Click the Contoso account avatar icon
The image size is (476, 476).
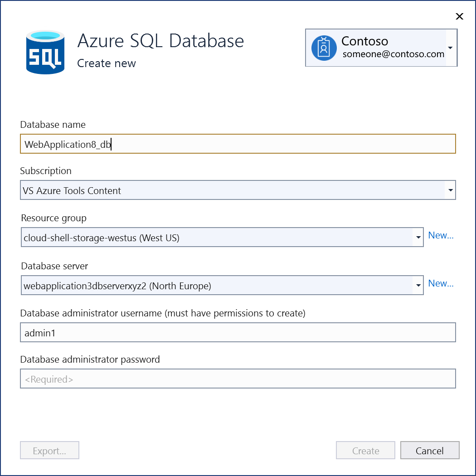(324, 48)
